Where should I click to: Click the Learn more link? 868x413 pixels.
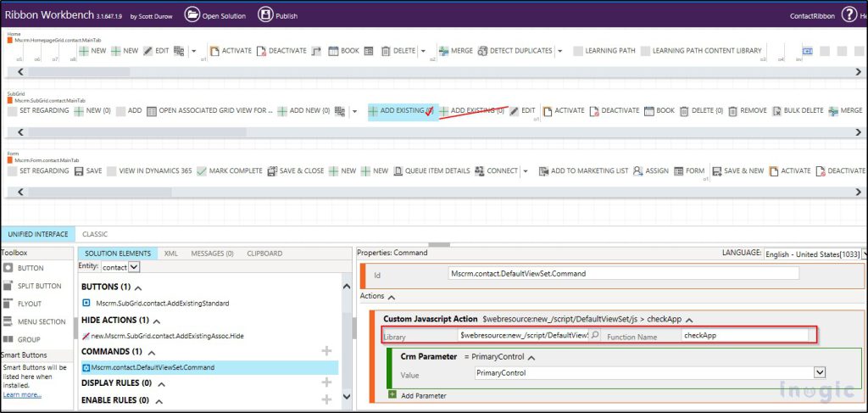click(x=22, y=395)
